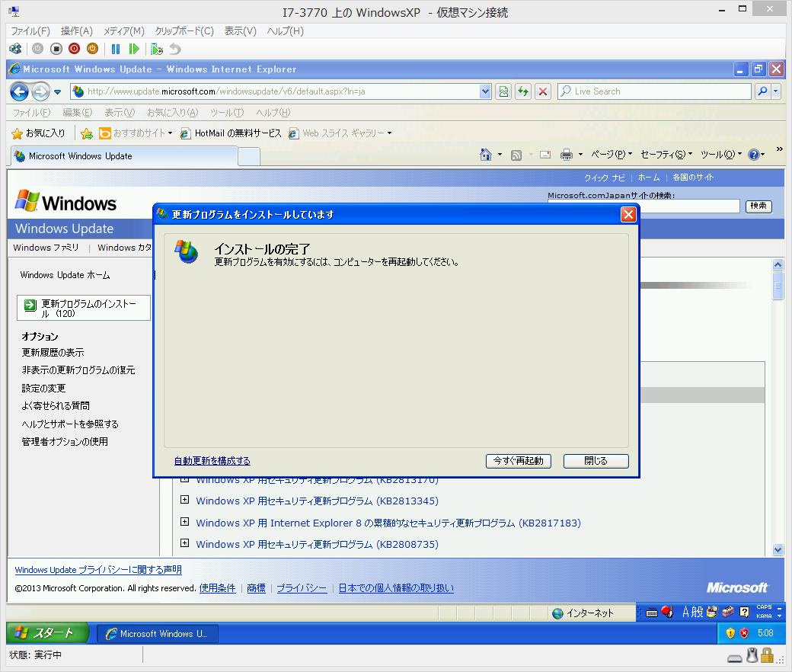Click the green VM Reset/play icon
Screen dimensions: 792x672
[x=134, y=49]
